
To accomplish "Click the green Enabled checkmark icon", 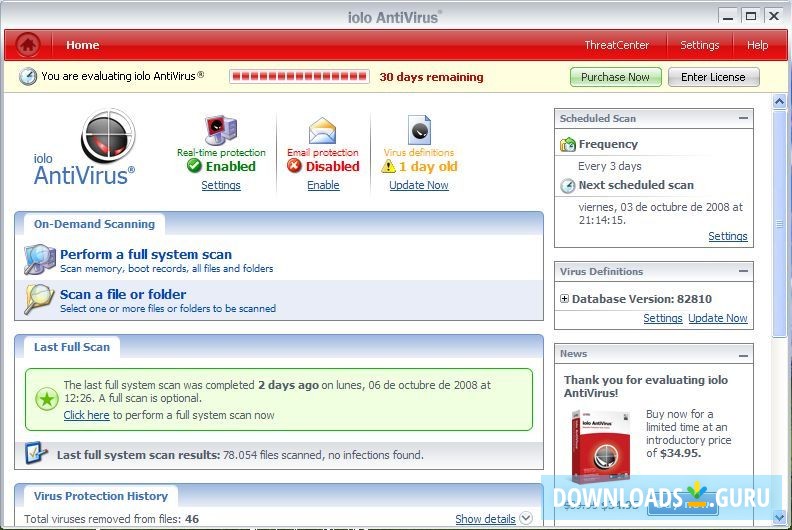I will pos(194,166).
